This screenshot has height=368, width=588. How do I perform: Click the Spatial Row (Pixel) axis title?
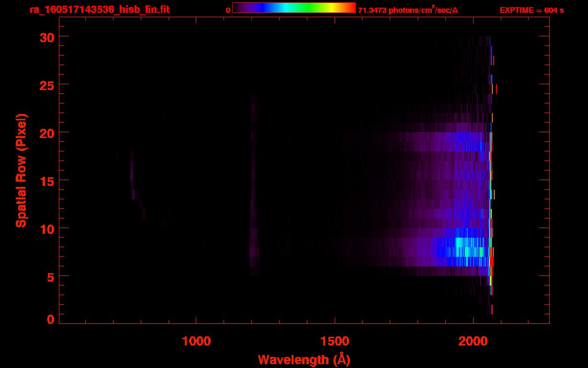[22, 170]
